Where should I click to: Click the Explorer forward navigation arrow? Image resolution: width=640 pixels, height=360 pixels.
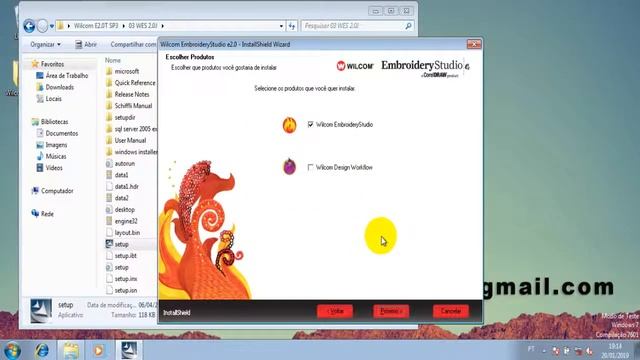pos(42,26)
